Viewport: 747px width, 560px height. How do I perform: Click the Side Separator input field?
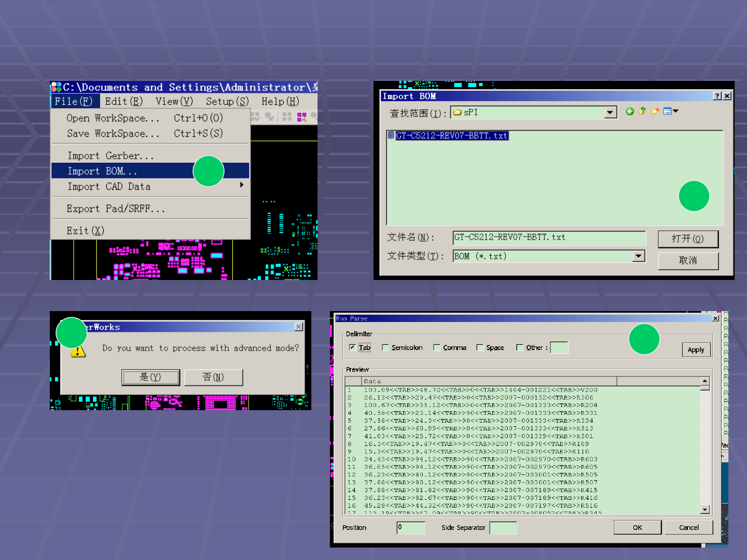coord(503,528)
